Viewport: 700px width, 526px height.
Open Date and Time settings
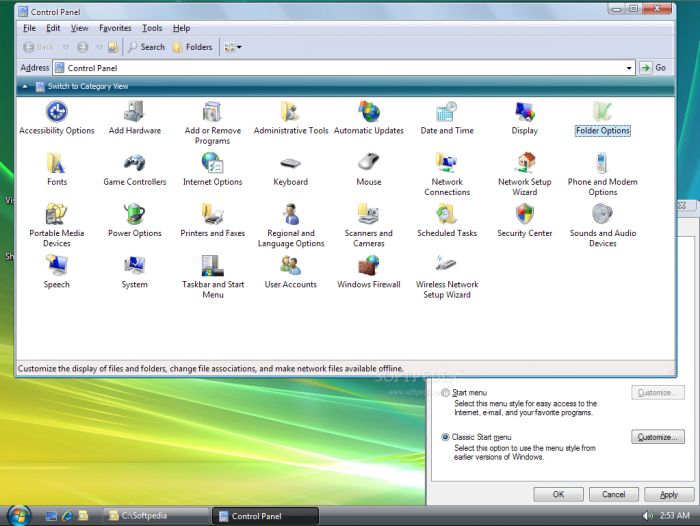pyautogui.click(x=447, y=118)
